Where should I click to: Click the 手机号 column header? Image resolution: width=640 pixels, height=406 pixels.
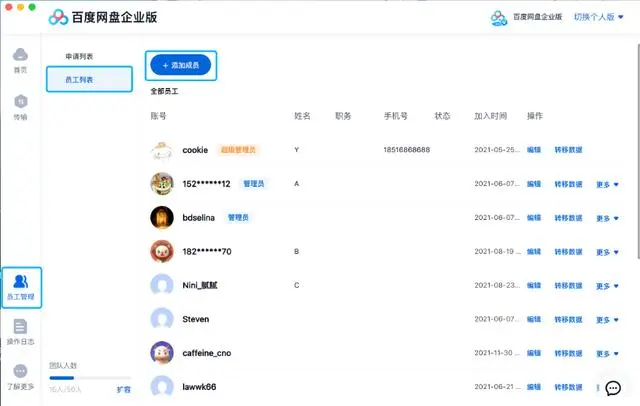[x=396, y=116]
